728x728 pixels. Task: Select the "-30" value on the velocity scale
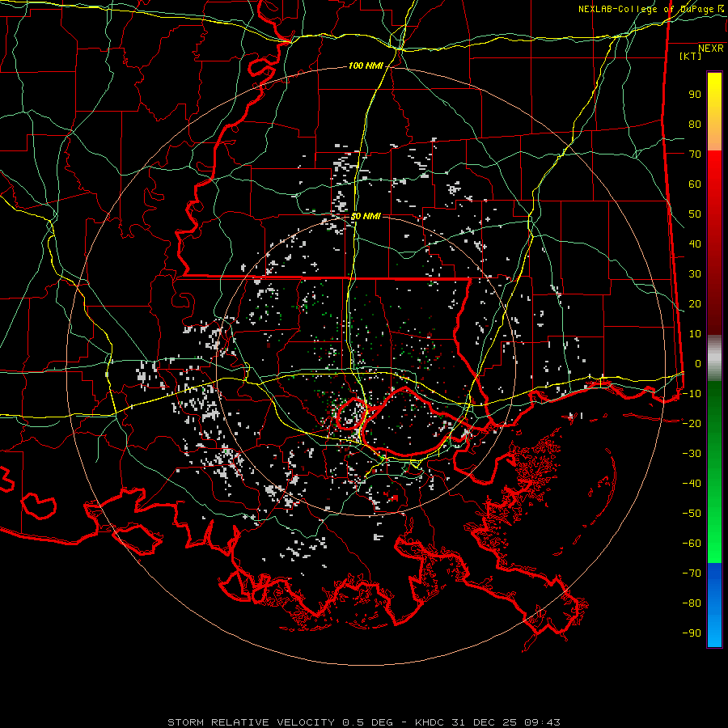(x=692, y=454)
